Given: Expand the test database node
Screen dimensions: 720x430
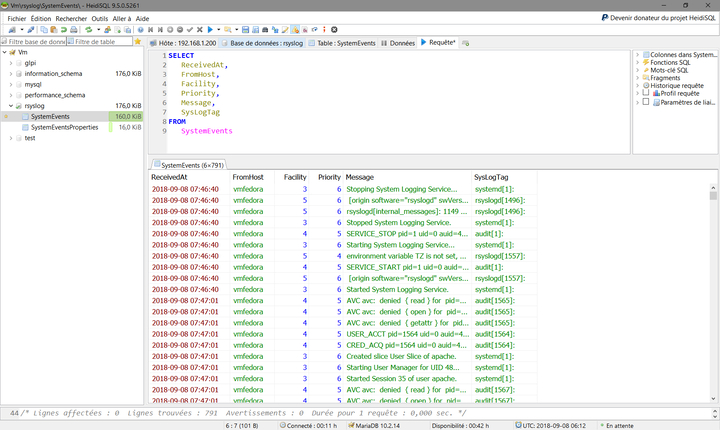Looking at the screenshot, I should [x=11, y=138].
